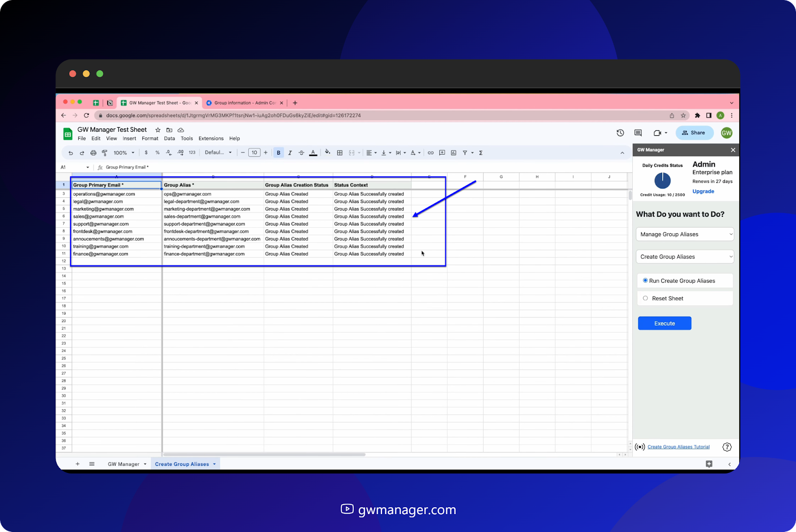Increase decimal places

(x=180, y=153)
